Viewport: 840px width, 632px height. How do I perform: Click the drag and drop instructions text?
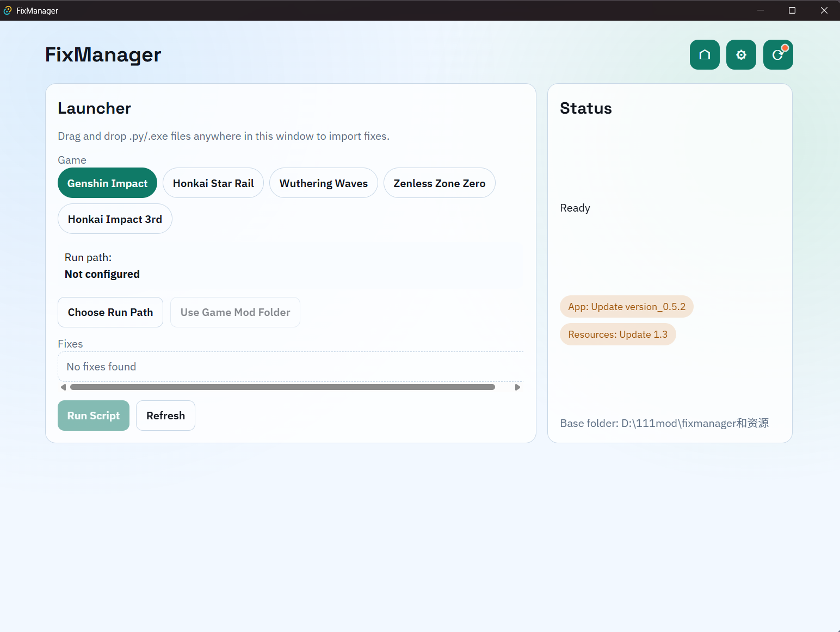point(224,136)
